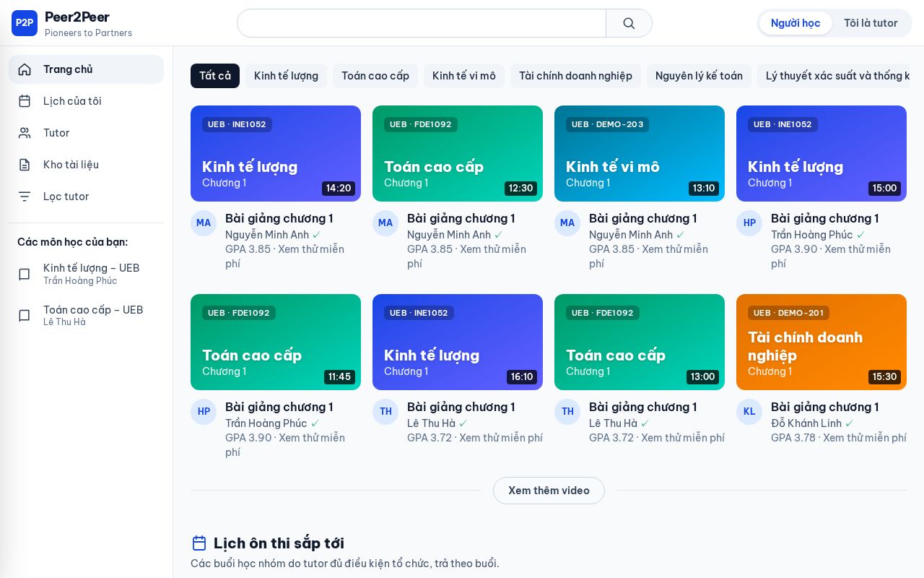Image resolution: width=924 pixels, height=578 pixels.
Task: Click Lê Thu Hà name under 16:10 video
Action: point(431,423)
